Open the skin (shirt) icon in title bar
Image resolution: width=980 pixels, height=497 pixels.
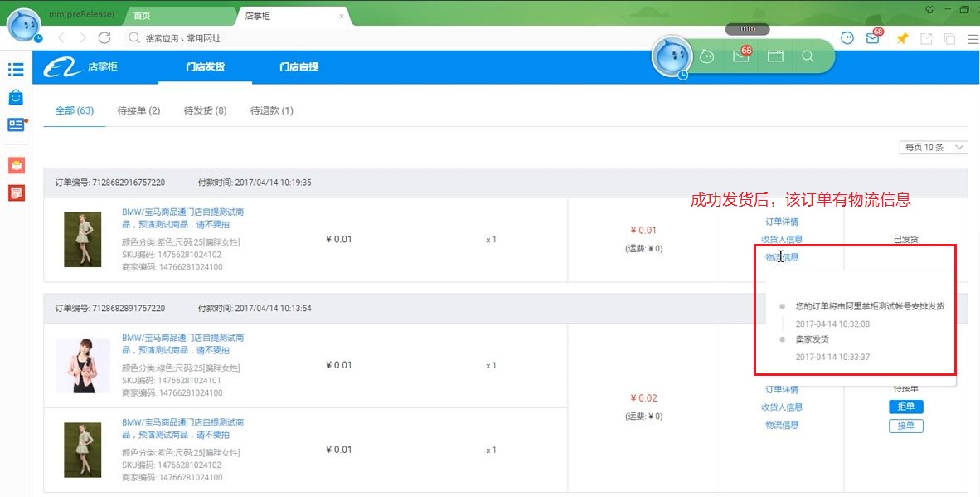[x=929, y=9]
